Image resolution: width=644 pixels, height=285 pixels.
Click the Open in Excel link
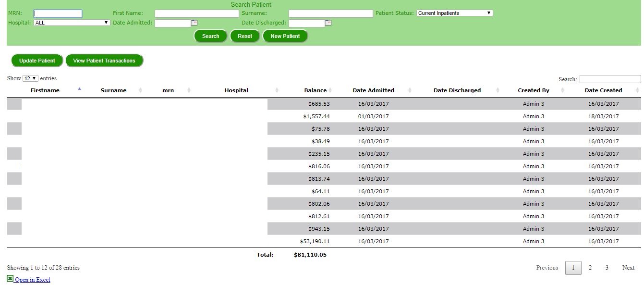[x=33, y=280]
